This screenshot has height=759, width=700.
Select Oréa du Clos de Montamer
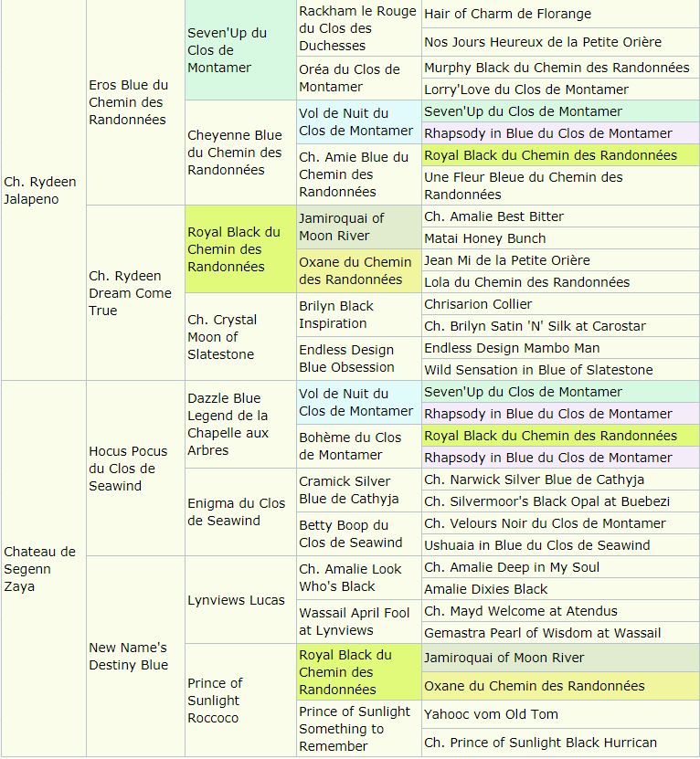click(x=359, y=78)
